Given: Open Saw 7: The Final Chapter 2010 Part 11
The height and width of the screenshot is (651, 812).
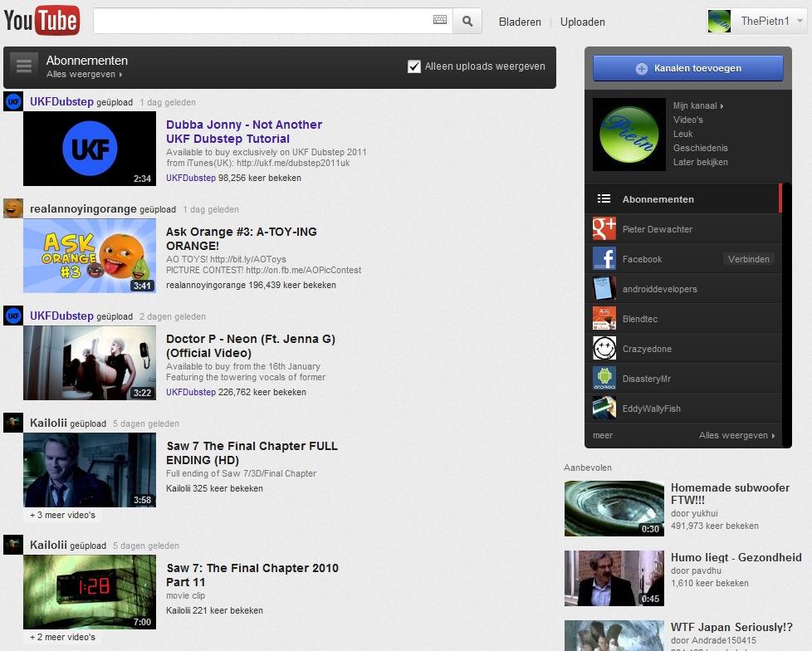Looking at the screenshot, I should click(252, 575).
